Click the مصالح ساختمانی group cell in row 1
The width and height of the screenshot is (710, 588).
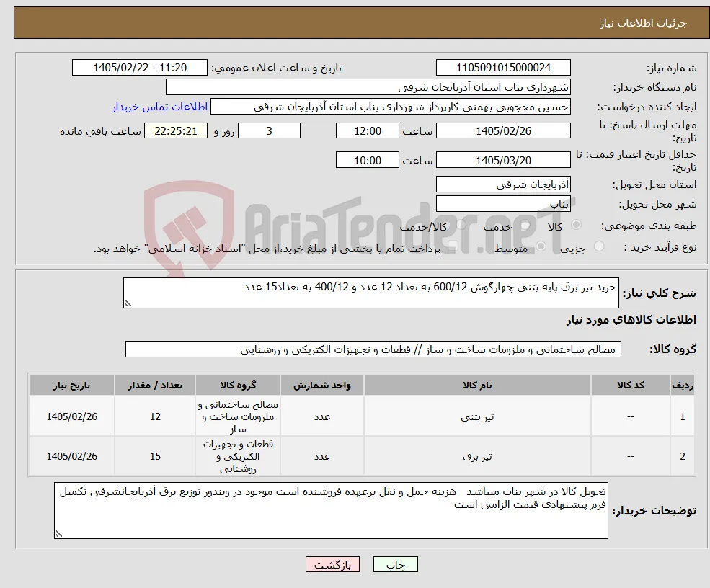tap(238, 416)
